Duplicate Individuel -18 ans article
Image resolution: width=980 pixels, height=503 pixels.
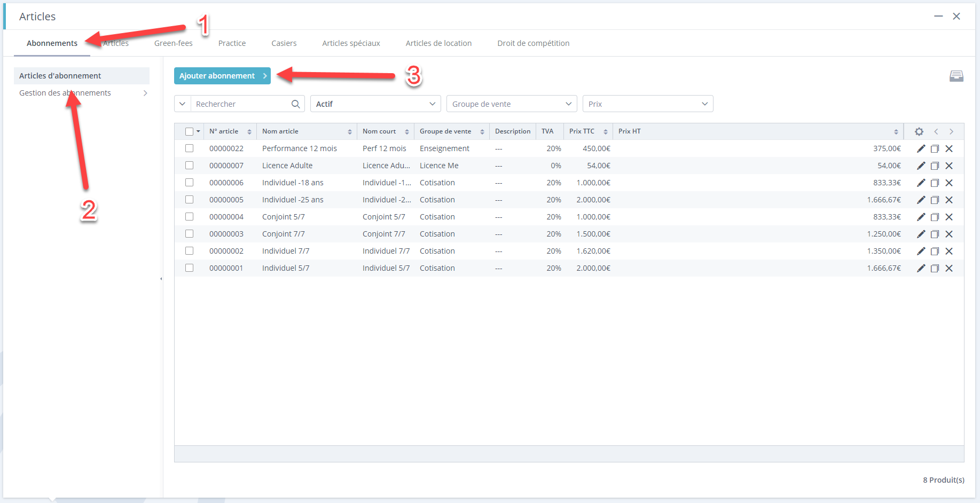click(935, 183)
